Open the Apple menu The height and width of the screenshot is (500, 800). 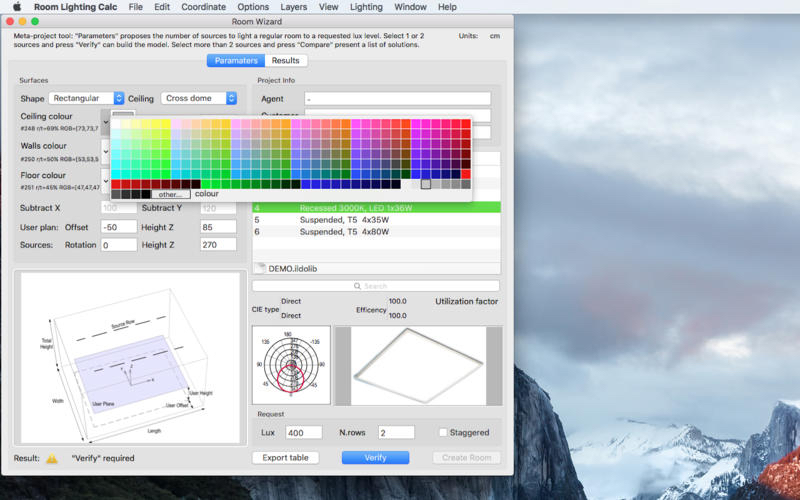point(17,7)
